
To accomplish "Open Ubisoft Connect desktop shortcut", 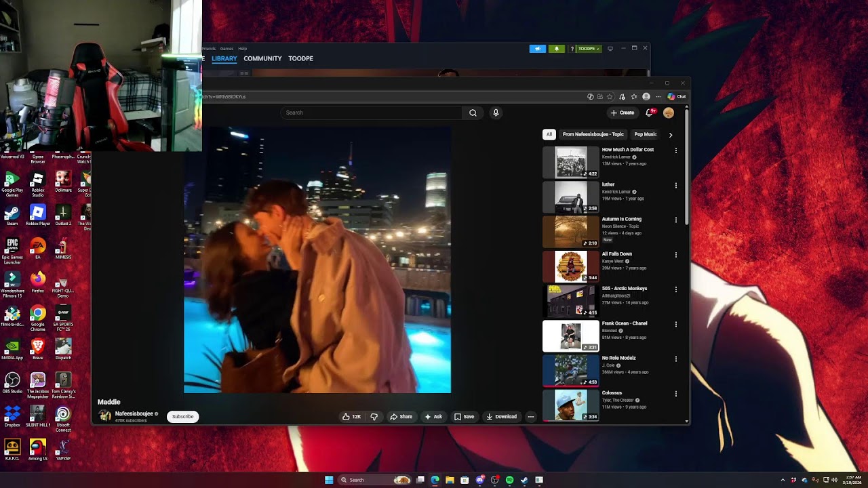I will click(x=63, y=419).
